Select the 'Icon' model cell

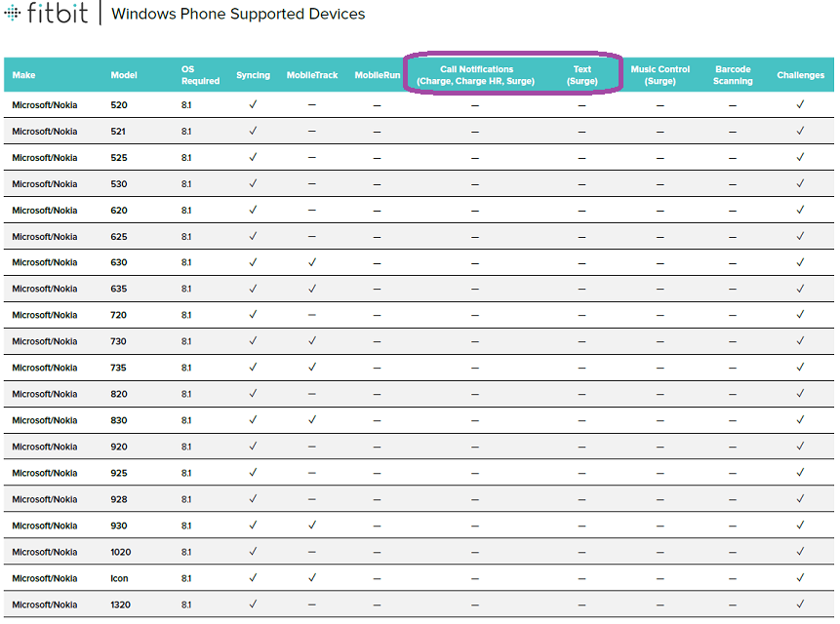[119, 578]
